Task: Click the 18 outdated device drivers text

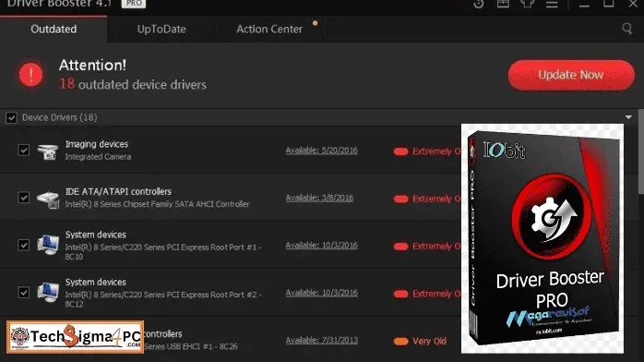Action: click(133, 84)
